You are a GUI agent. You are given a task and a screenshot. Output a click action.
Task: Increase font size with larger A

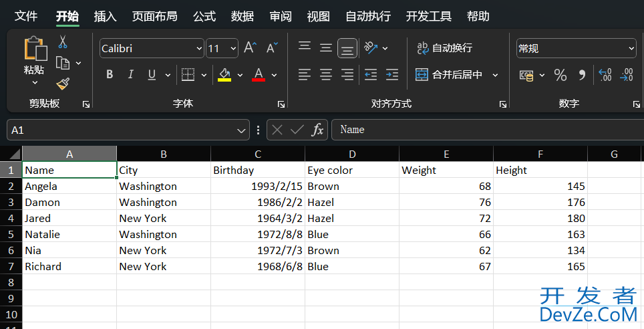[250, 47]
